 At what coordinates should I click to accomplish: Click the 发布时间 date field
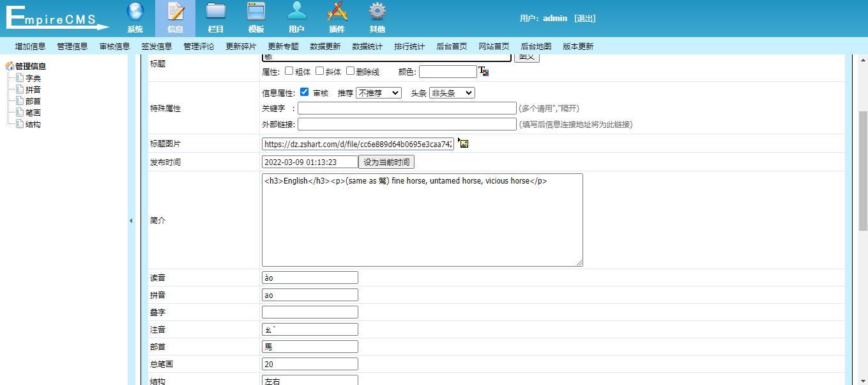(310, 162)
